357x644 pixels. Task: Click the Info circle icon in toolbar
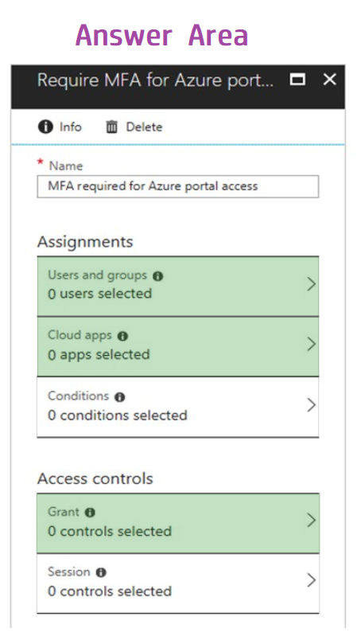[45, 127]
